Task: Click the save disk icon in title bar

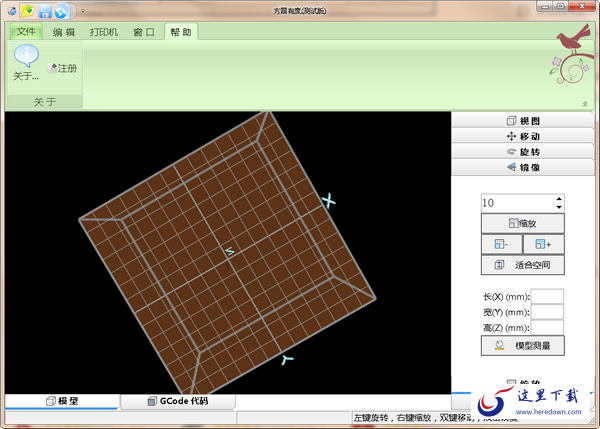Action: [45, 11]
